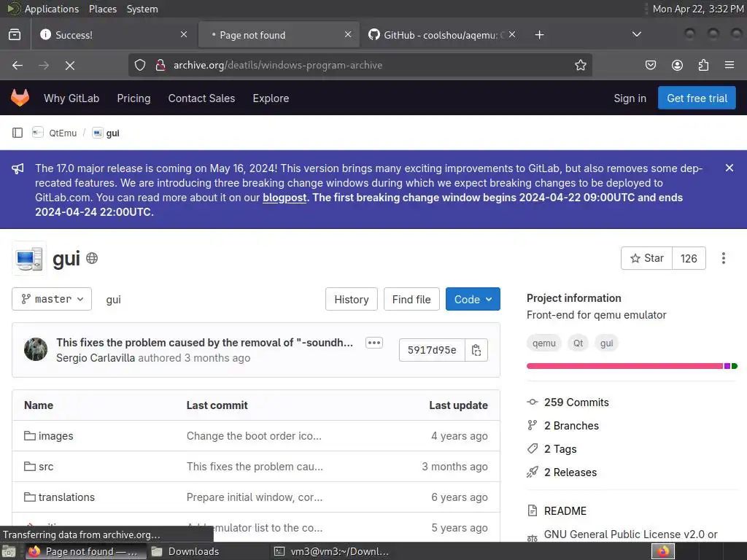Click the Find file button
Screen dimensions: 747x560
pyautogui.click(x=411, y=299)
